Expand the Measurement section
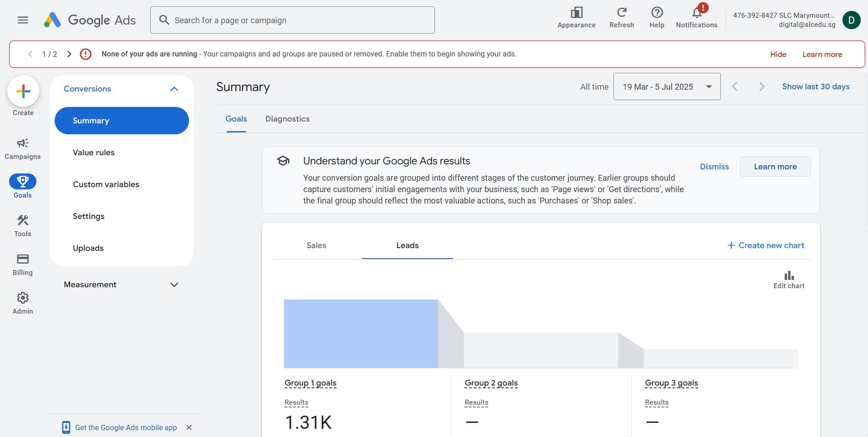Image resolution: width=868 pixels, height=437 pixels. click(x=174, y=285)
